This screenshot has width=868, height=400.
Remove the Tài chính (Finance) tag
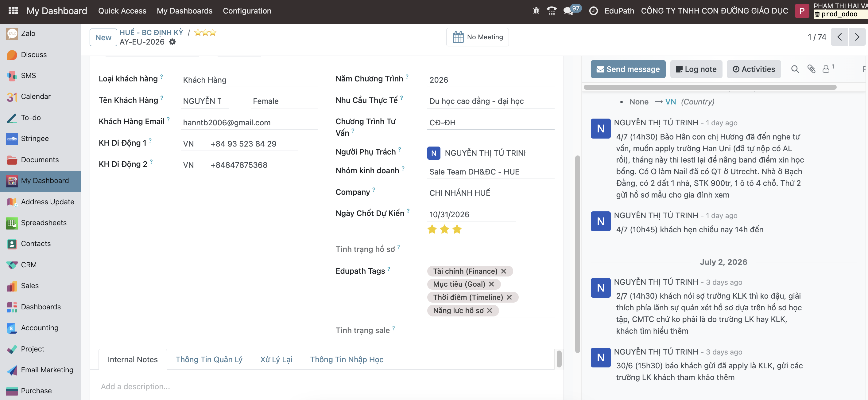click(504, 271)
